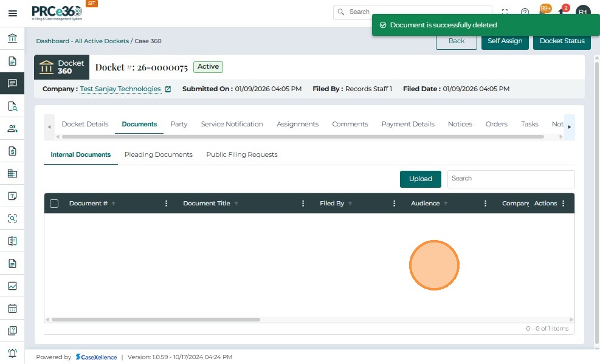Open the line chart reports sidebar icon

(x=12, y=286)
